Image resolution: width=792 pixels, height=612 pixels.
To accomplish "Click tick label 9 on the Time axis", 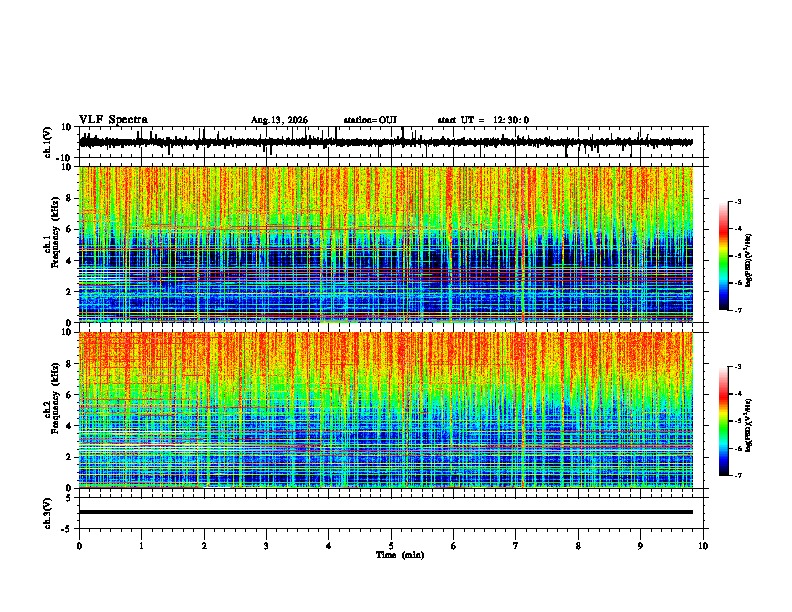I will point(640,546).
